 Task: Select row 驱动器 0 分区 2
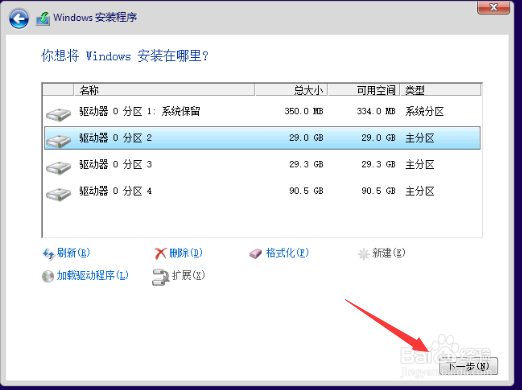coord(262,138)
